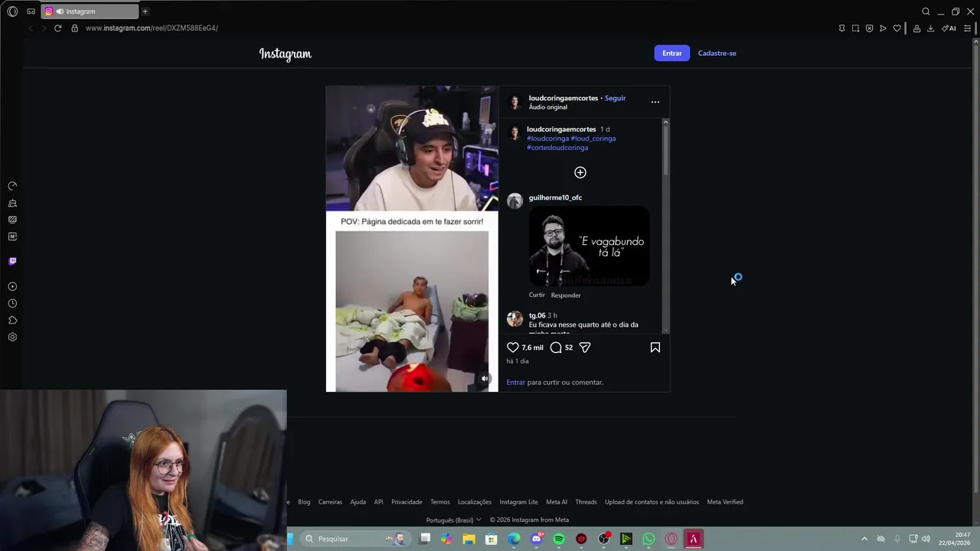The height and width of the screenshot is (551, 980).
Task: Go to the Instagram logo home
Action: [286, 54]
